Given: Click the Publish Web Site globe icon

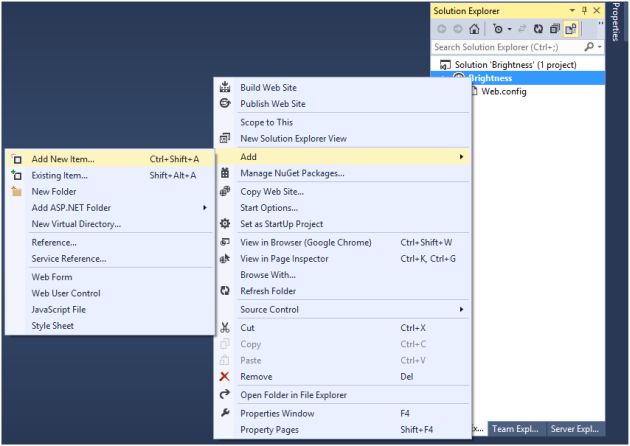Looking at the screenshot, I should pos(225,103).
